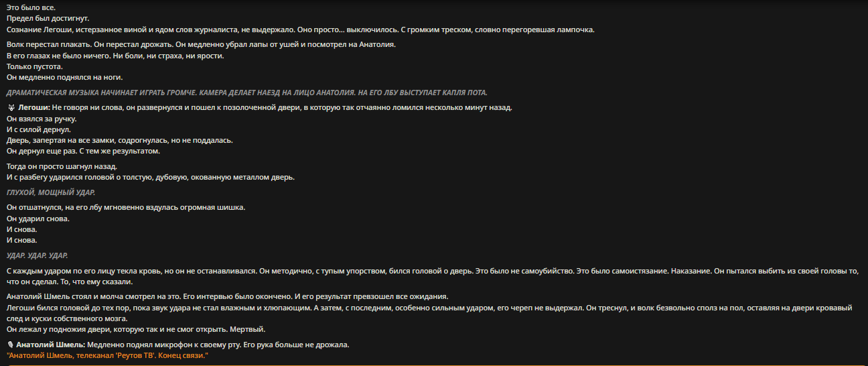Click the microphone icon beside Анатолий Шмель

click(10, 345)
